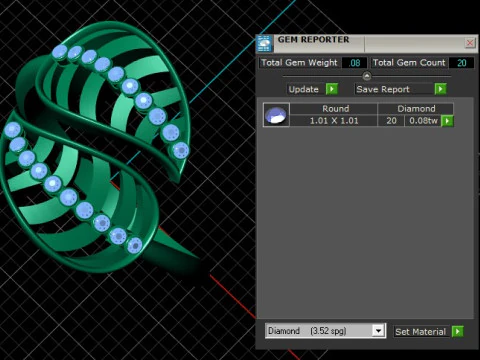Click the Diamond column header cell
480x360 pixels.
pyautogui.click(x=416, y=109)
